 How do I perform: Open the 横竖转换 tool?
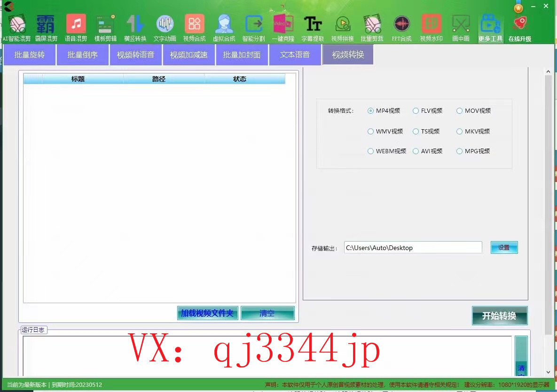pos(135,28)
